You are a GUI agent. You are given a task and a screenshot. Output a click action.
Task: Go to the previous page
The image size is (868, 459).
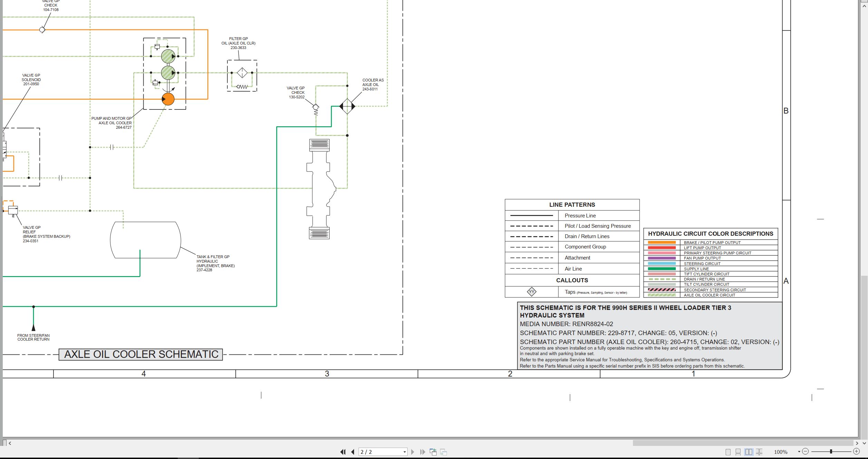tap(353, 452)
